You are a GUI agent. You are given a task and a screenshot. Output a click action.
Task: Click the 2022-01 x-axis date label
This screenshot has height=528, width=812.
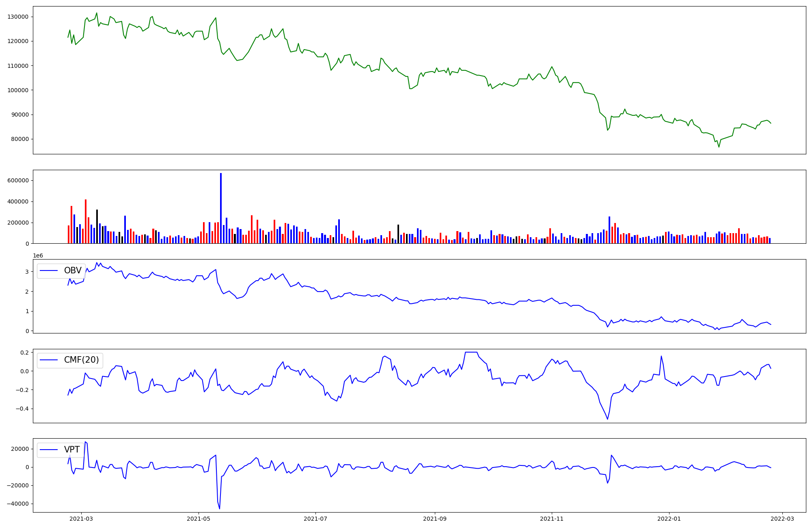(669, 519)
